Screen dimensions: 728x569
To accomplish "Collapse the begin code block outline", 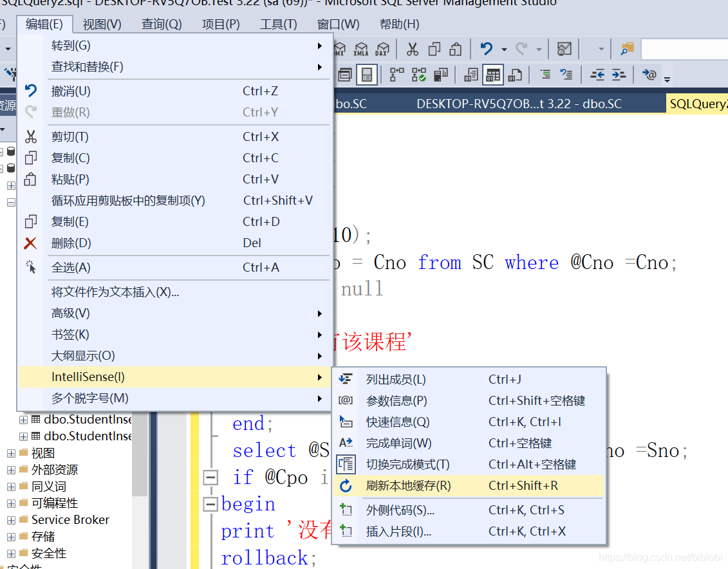I will pyautogui.click(x=210, y=504).
